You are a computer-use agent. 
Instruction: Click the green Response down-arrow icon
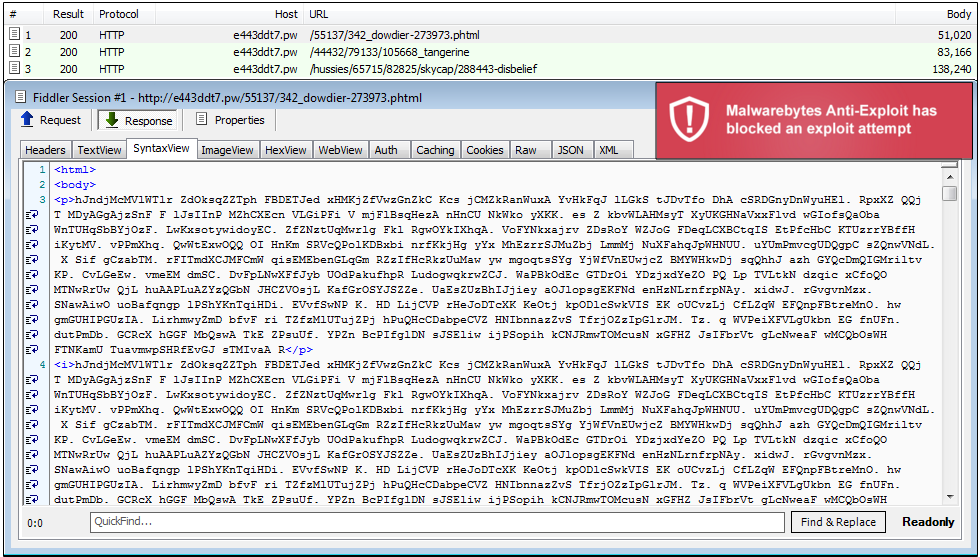pos(111,120)
